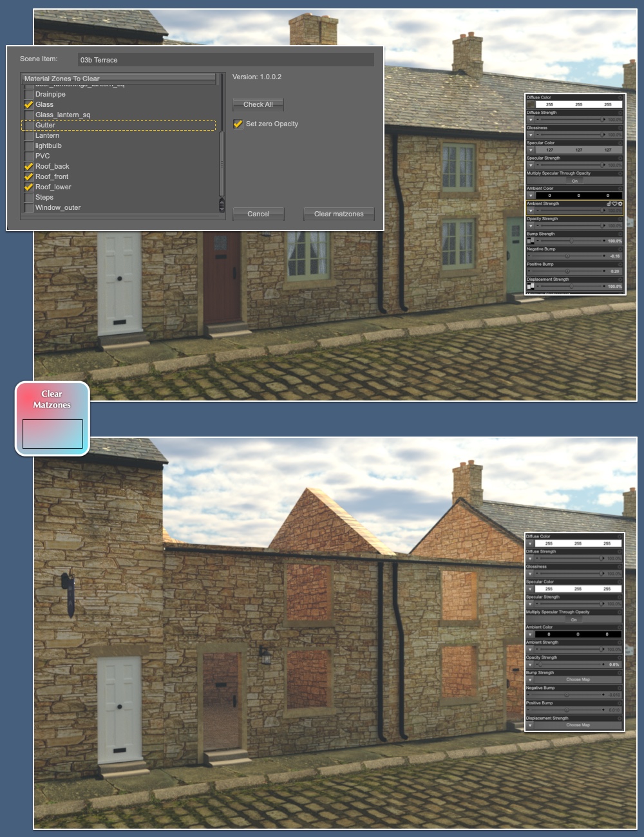Select the Lantern entry in the list
The image size is (644, 837).
pyautogui.click(x=47, y=135)
